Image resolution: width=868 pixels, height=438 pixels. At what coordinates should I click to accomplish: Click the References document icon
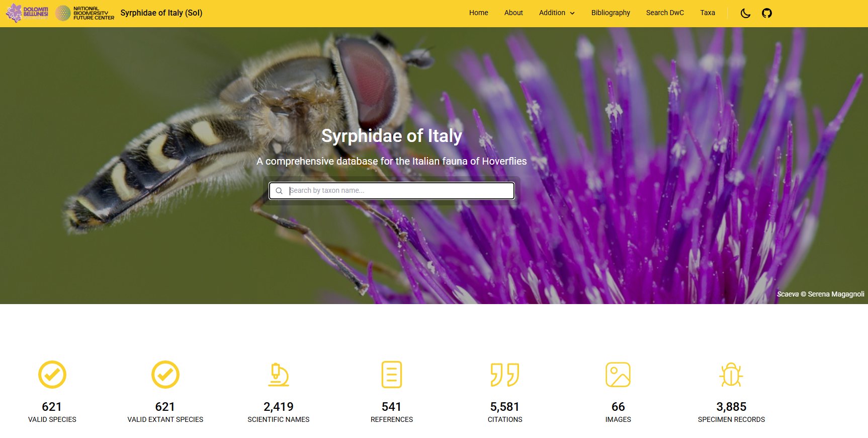(392, 375)
